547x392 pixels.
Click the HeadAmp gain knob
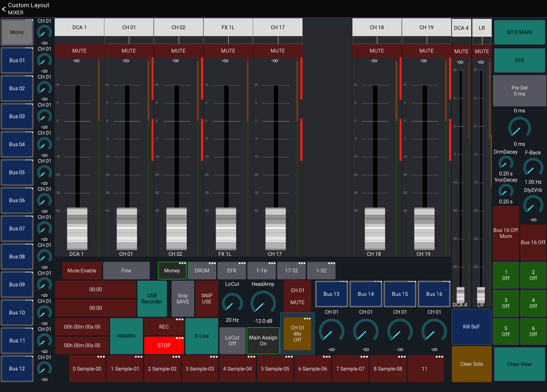click(263, 303)
